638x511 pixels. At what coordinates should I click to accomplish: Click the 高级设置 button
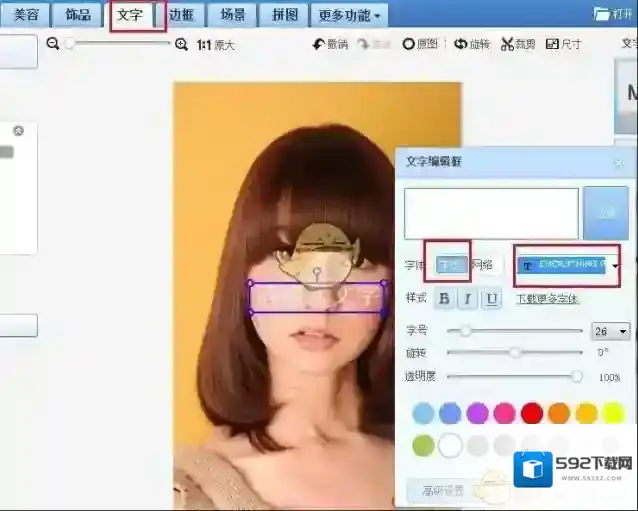441,490
